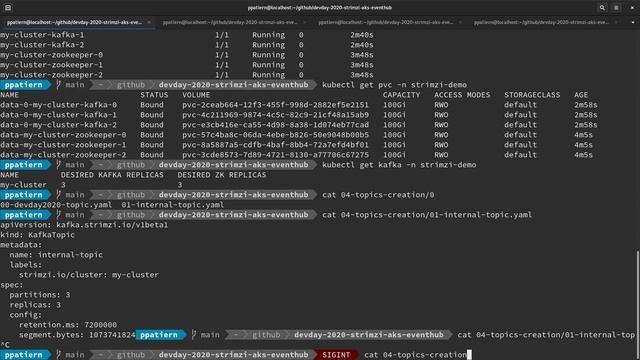Click the red SIGINT prompt badge
The width and height of the screenshot is (640, 360).
coord(336,355)
